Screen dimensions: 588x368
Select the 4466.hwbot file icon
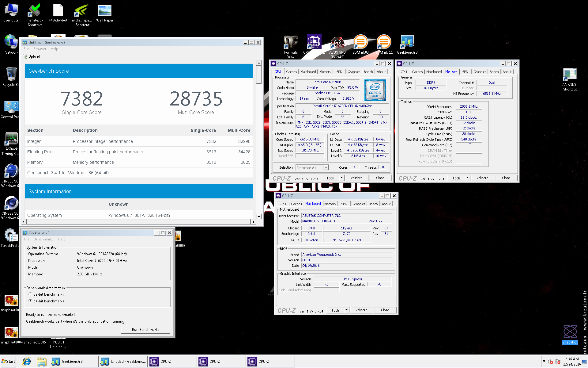58,13
